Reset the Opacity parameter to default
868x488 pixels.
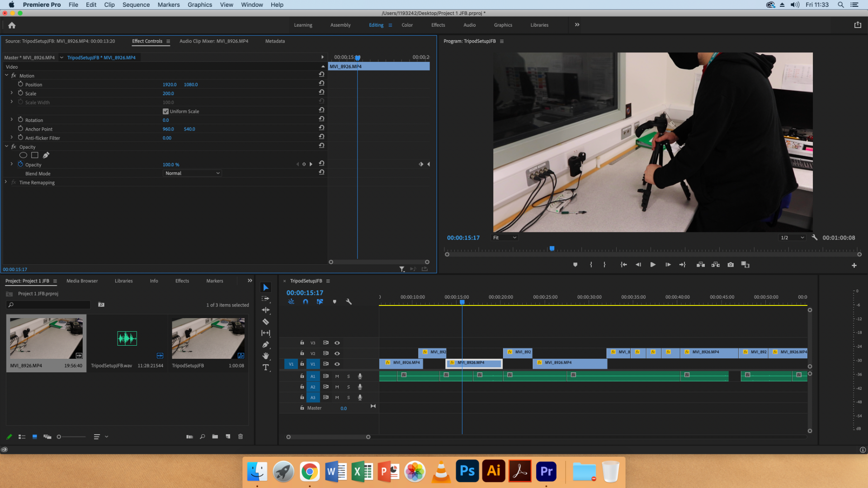click(x=321, y=164)
